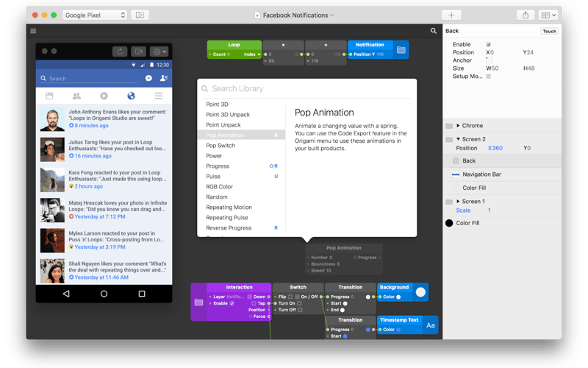Click the Screen 2 folder icon

449,139
